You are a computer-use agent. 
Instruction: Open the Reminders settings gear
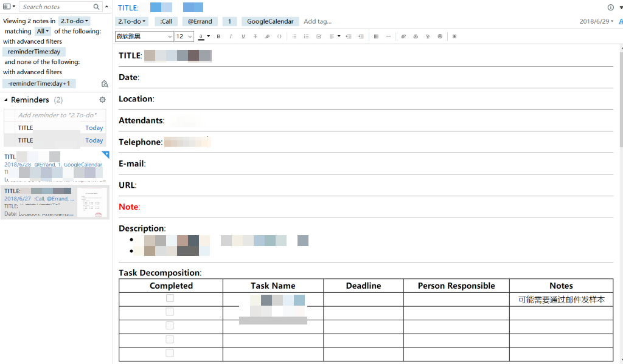point(102,100)
